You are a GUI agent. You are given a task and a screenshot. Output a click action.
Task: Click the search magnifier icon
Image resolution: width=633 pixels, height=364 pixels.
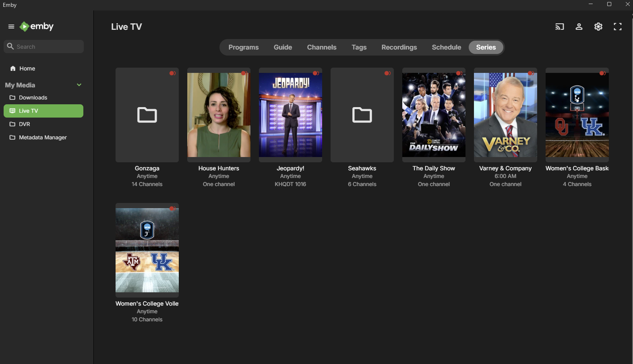[x=10, y=46]
